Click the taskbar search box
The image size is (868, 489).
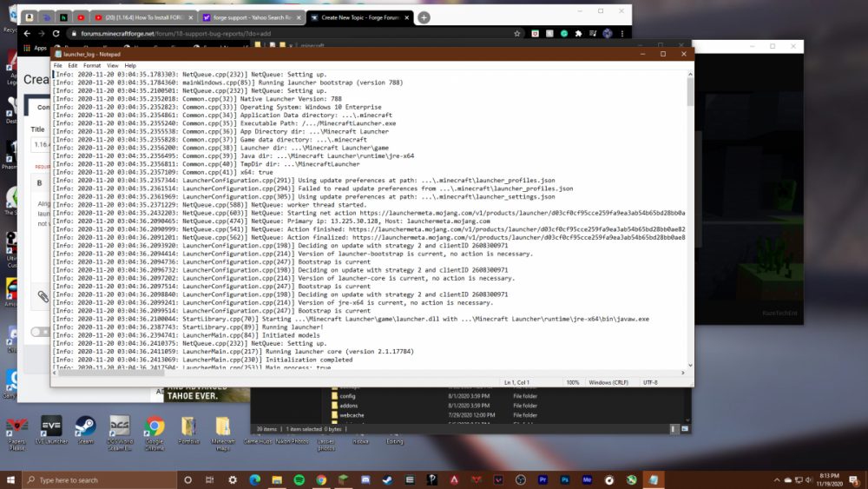(95, 479)
